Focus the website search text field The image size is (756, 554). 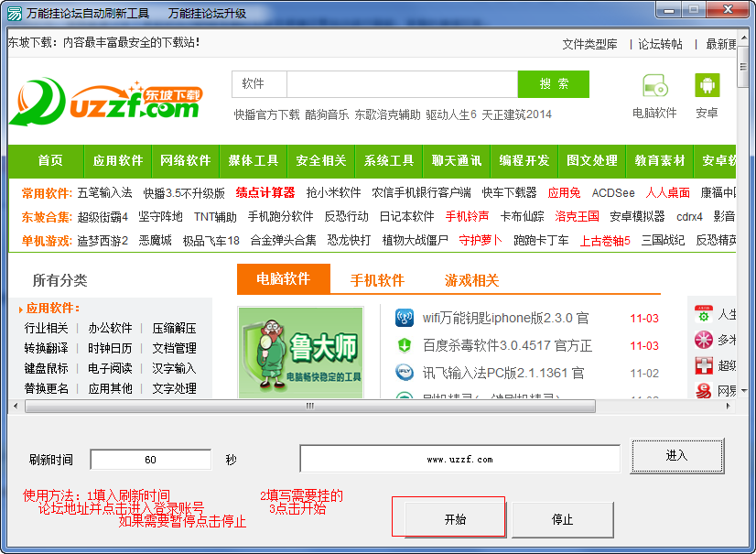click(x=403, y=84)
